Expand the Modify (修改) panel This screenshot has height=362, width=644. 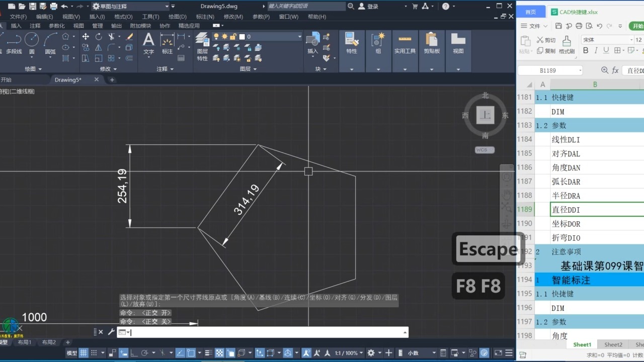click(108, 69)
